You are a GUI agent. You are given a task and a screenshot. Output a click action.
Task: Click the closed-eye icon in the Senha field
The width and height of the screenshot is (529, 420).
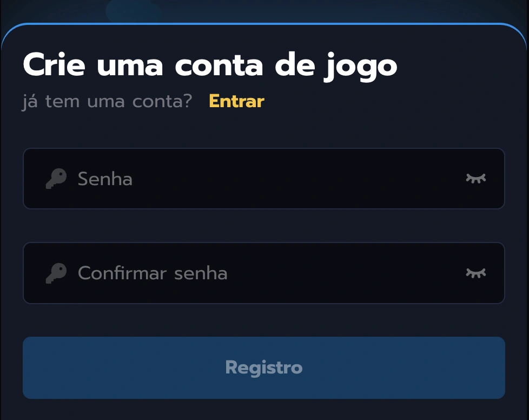click(x=475, y=179)
